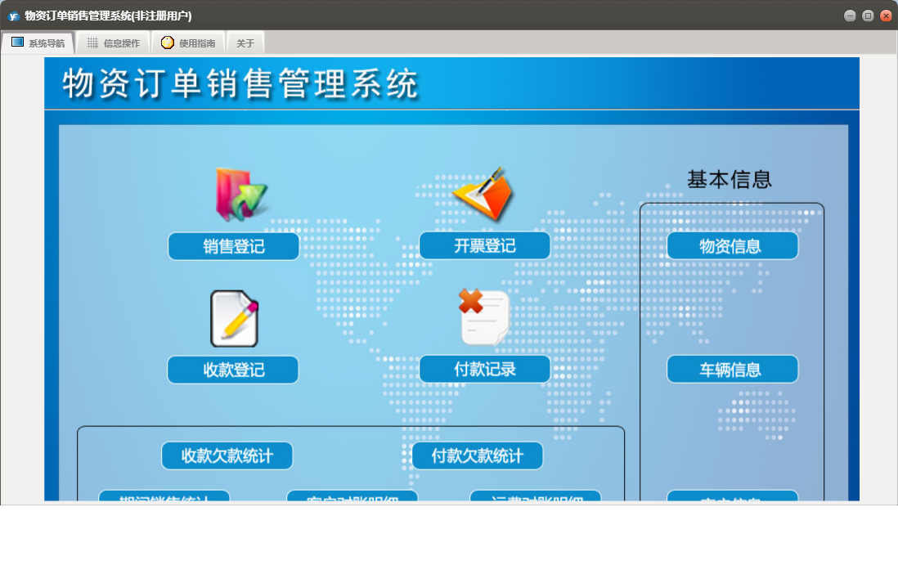Open the 车辆信息 button

click(732, 369)
